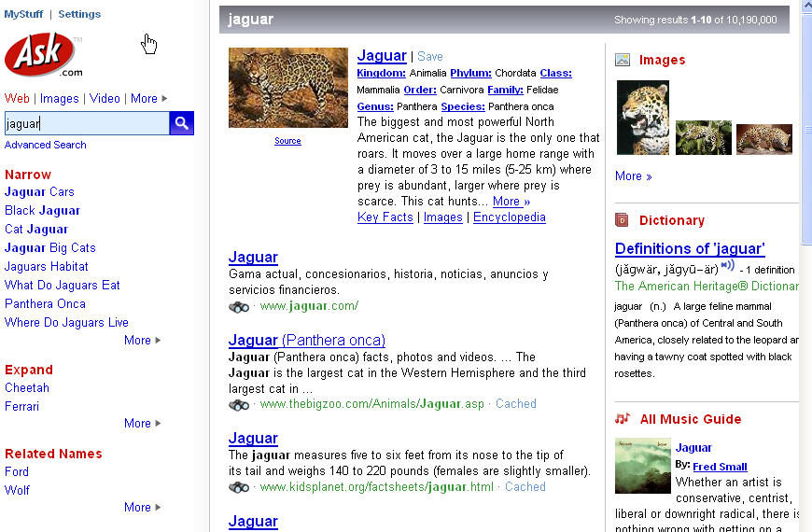Viewport: 812px width, 532px height.
Task: Narrow search to Jaguar Big Cats
Action: click(x=50, y=247)
